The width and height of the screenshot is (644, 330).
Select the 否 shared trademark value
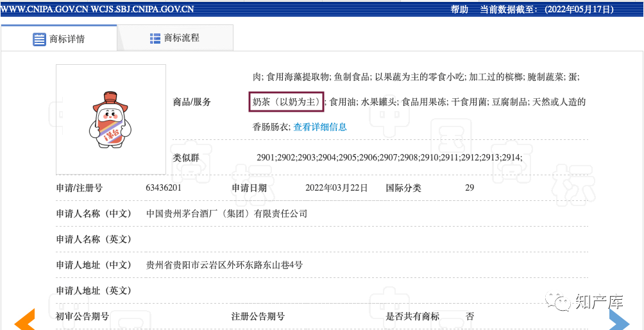(470, 317)
